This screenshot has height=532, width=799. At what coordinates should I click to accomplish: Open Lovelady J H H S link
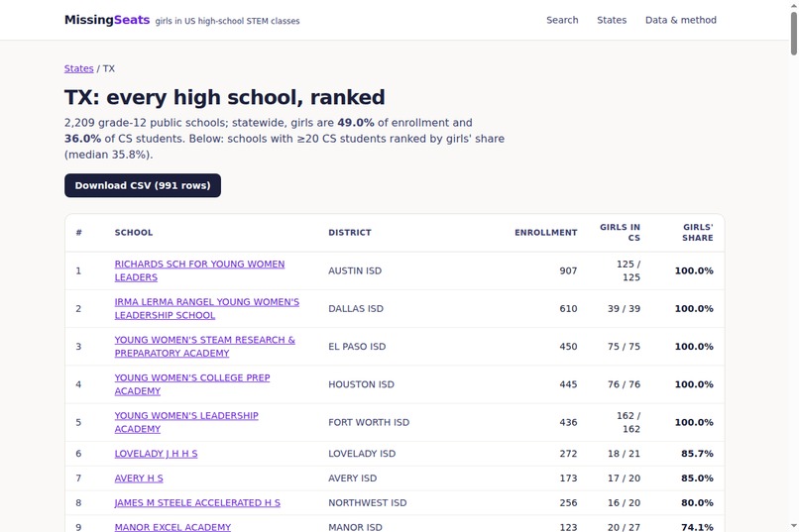156,454
